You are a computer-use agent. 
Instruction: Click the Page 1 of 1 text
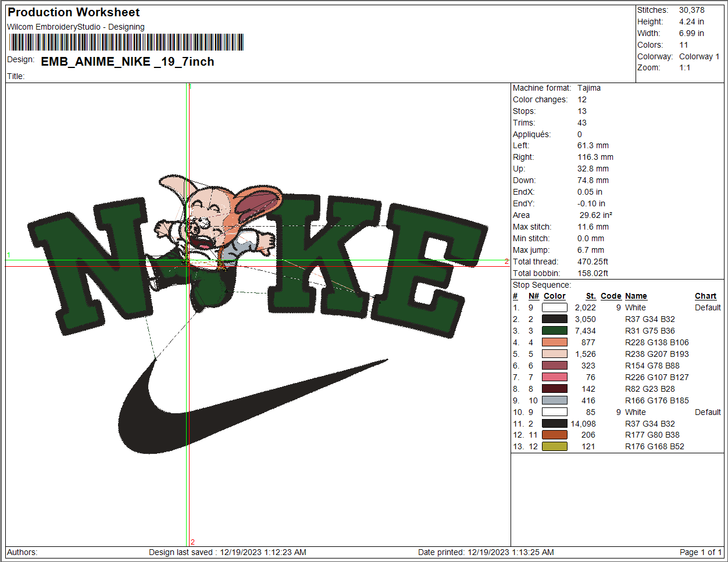click(x=701, y=552)
